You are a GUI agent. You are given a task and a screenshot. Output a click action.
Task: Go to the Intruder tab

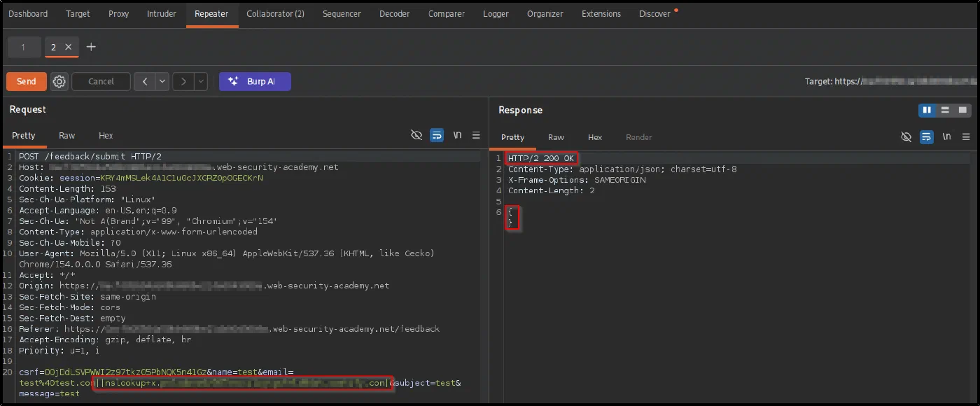pos(161,13)
